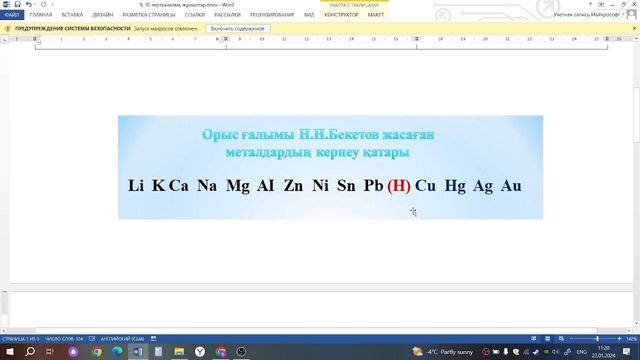Save the document via quick access toolbar
Viewport: 640px width, 360px height.
[x=18, y=4]
